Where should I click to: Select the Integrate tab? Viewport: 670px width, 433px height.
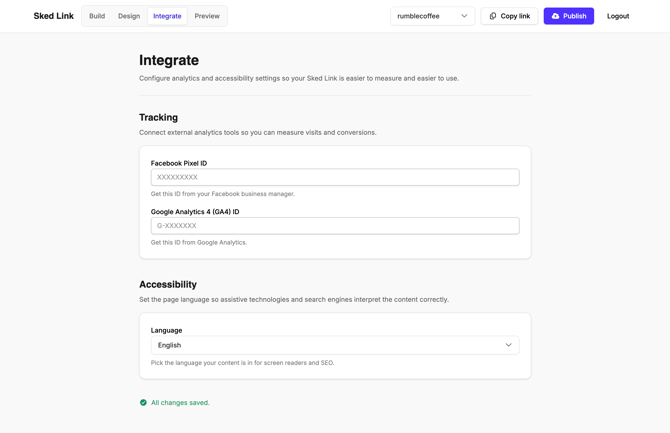coord(167,16)
